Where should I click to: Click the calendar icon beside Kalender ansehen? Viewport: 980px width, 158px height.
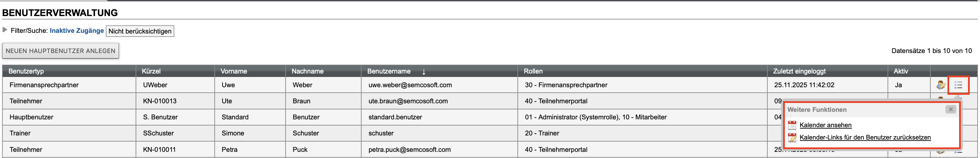pos(792,125)
